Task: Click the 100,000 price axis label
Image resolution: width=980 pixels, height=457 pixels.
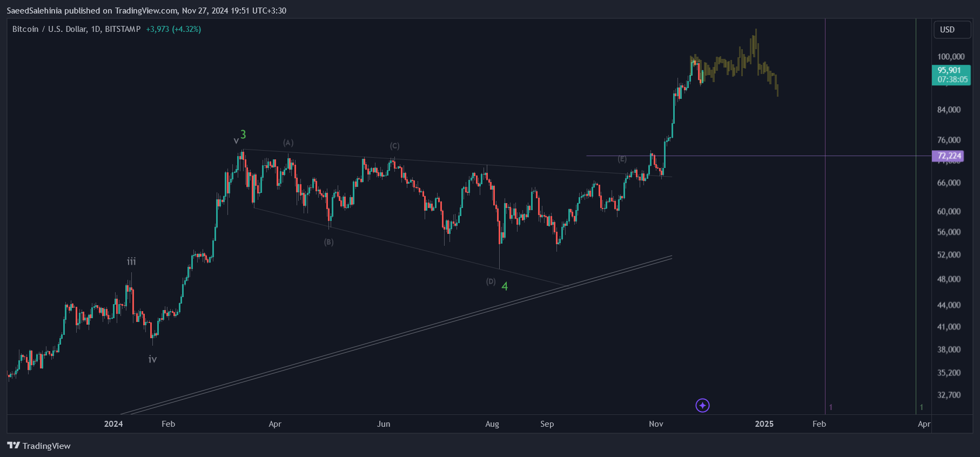Action: [x=951, y=57]
